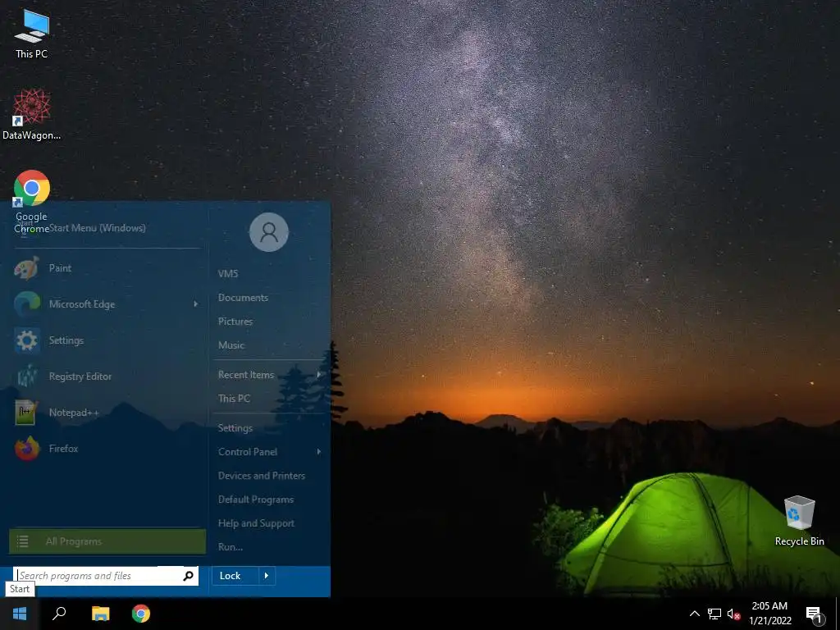Screen dimensions: 840x630
Task: Open the Run... dialog
Action: [x=231, y=547]
